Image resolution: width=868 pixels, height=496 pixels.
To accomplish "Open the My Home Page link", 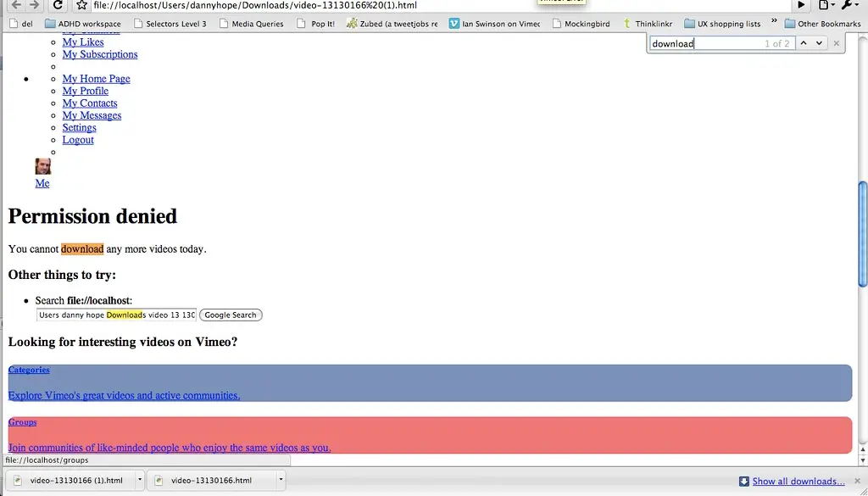I will (x=97, y=79).
